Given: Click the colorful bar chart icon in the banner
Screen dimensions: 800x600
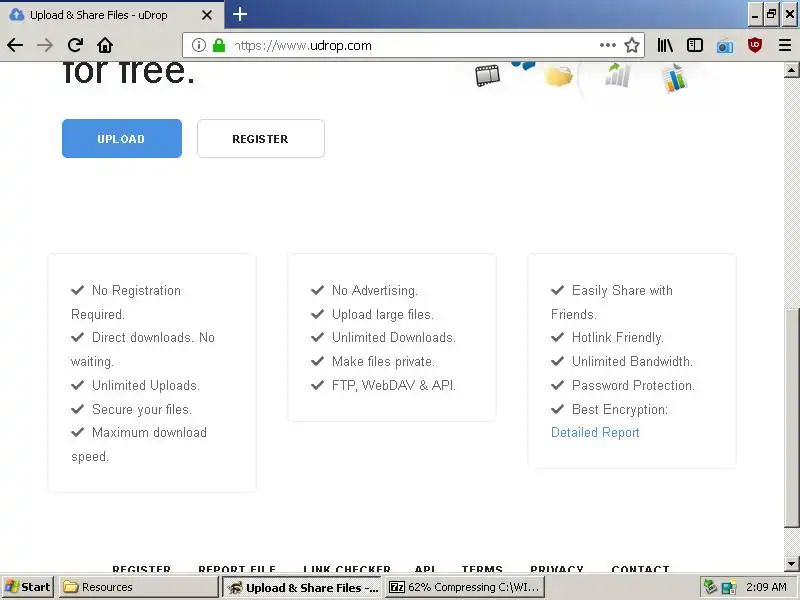Looking at the screenshot, I should (x=675, y=78).
